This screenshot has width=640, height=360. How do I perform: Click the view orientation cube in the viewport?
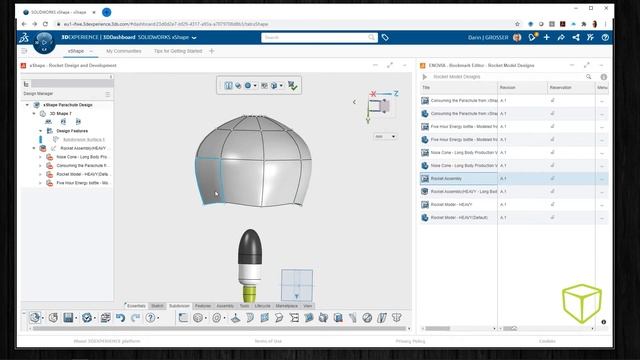380,107
